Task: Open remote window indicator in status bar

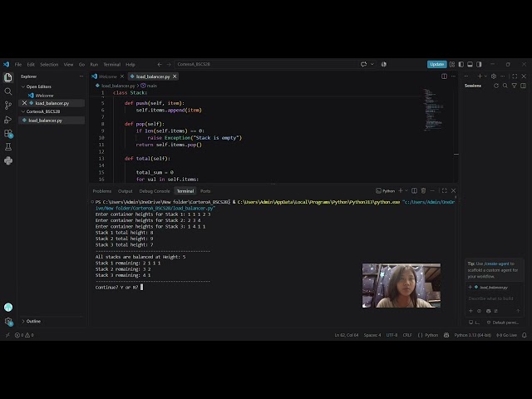Action: tap(7, 335)
